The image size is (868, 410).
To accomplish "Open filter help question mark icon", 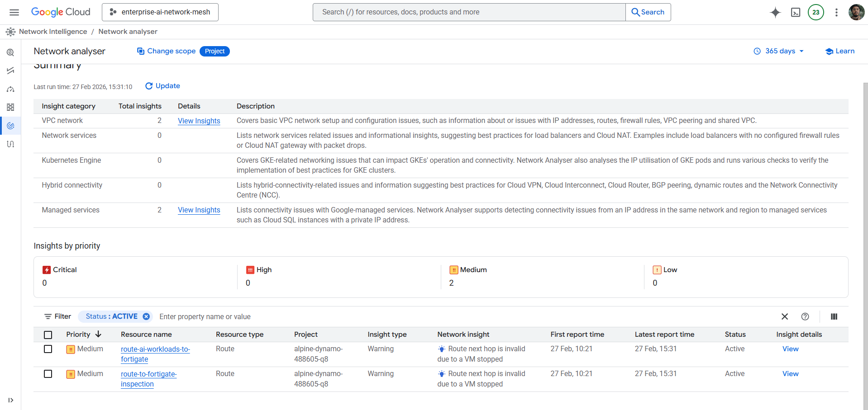I will (805, 316).
